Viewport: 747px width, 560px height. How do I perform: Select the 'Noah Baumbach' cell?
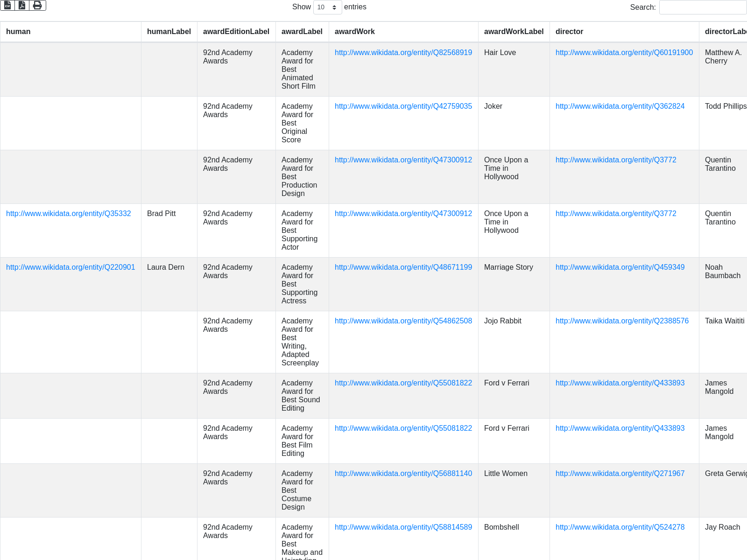[x=723, y=284]
